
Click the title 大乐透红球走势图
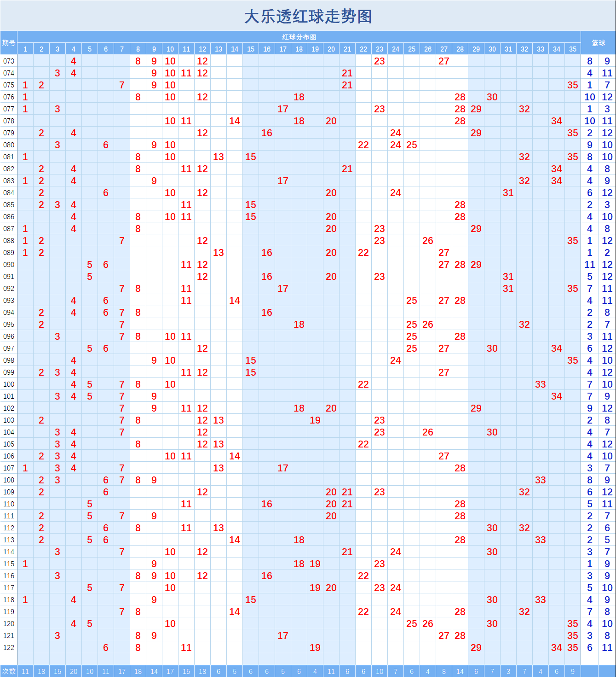coord(308,17)
